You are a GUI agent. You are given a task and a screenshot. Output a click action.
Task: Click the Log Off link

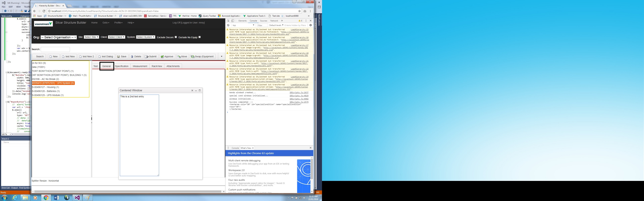pos(176,23)
